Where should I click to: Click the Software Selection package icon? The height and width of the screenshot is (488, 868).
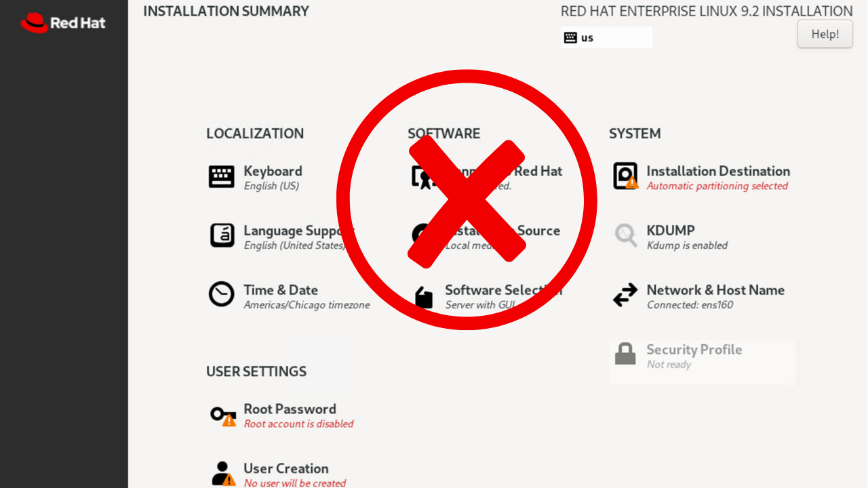point(424,297)
